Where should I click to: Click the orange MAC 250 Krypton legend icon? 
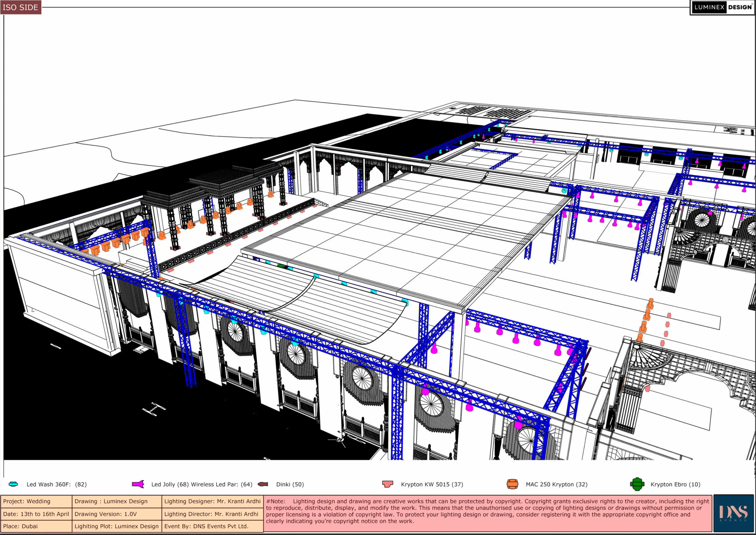[512, 484]
